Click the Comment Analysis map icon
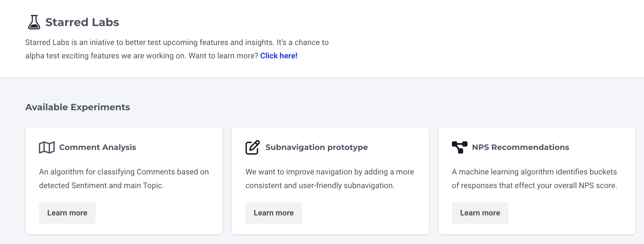The height and width of the screenshot is (244, 644). 47,147
